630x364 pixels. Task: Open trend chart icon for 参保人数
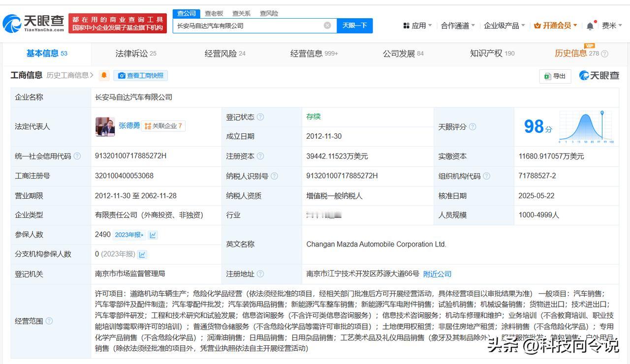point(153,235)
